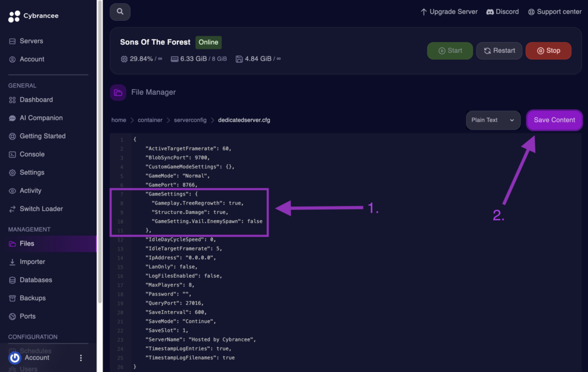Click the Save Content button
This screenshot has height=372, width=588.
click(554, 120)
